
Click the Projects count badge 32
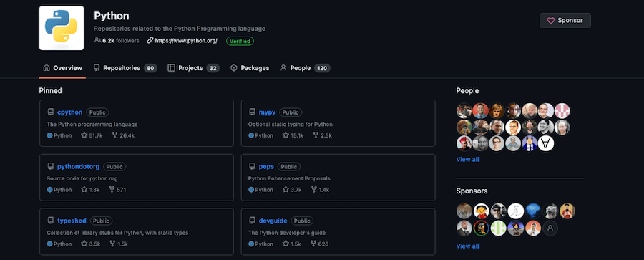213,68
